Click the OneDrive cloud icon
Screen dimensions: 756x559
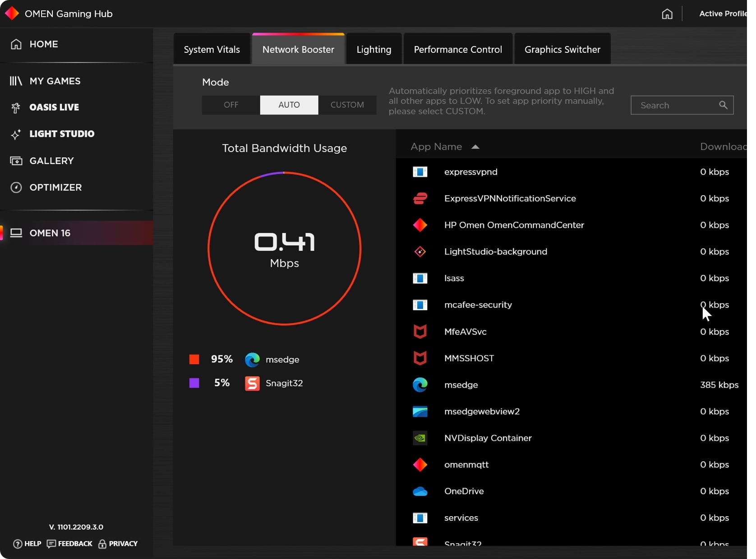point(419,491)
